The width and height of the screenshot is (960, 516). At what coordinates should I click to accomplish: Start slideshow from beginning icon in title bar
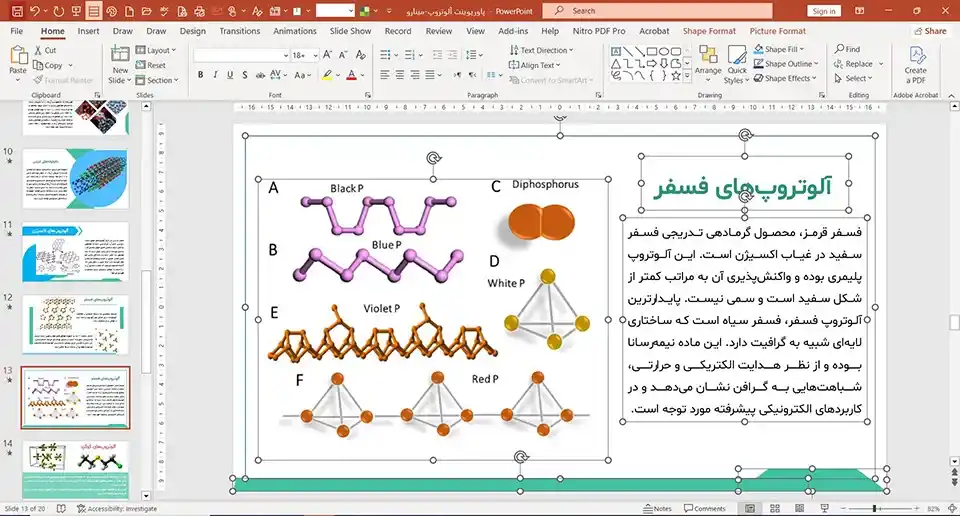click(76, 11)
